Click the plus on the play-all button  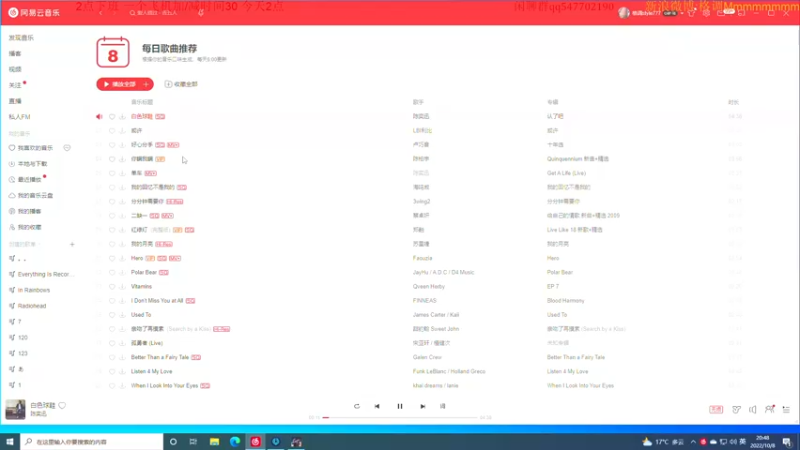tap(146, 84)
